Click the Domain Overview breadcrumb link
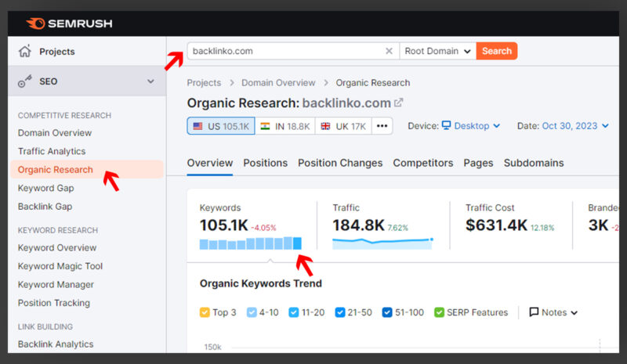Viewport: 627px width, 364px height. (x=278, y=83)
